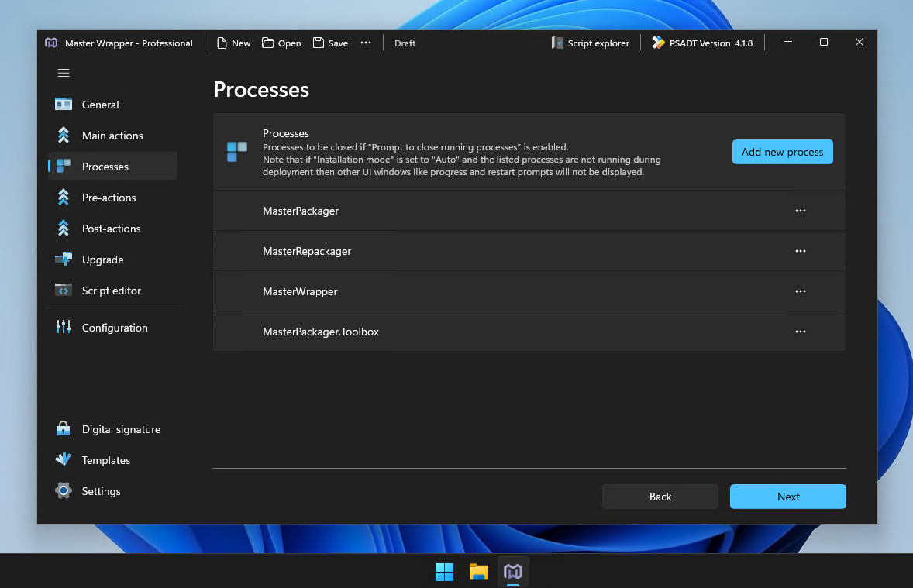Click the Settings gear icon

[x=64, y=491]
